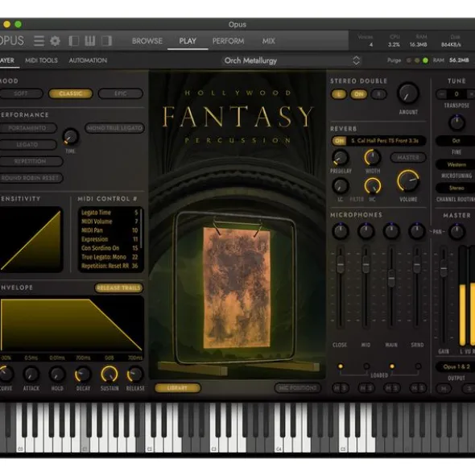Open the Stereo channel routing dropdown

click(x=456, y=188)
